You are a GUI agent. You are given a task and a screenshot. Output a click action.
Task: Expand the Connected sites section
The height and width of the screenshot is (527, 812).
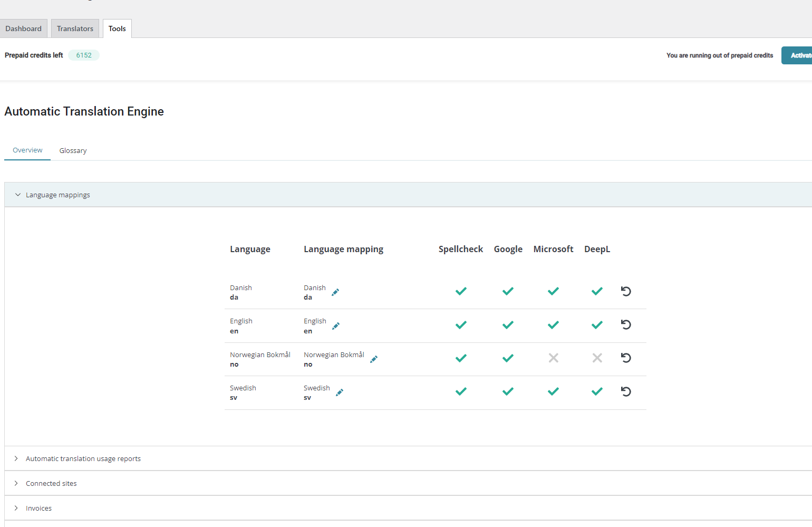coord(51,483)
